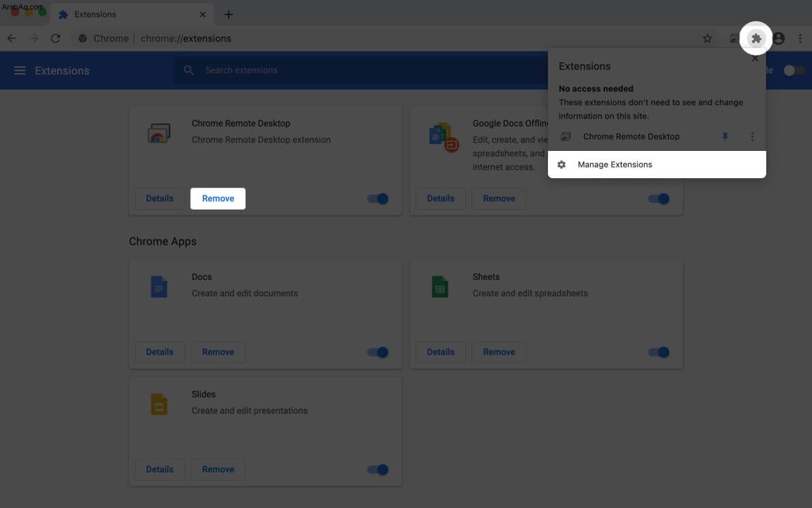Click the Chrome site info icon in address bar
Image resolution: width=812 pixels, height=508 pixels.
coord(83,38)
